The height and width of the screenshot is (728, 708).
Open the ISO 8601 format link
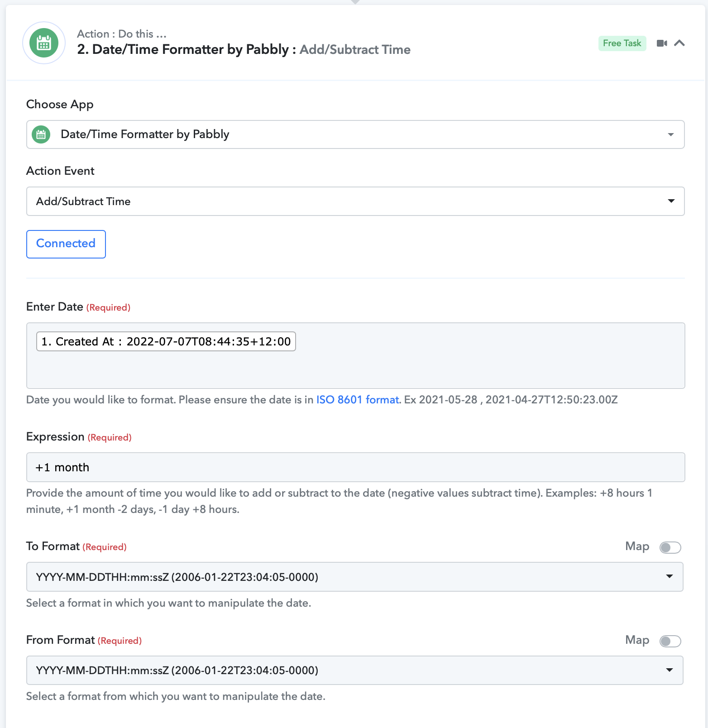tap(358, 400)
